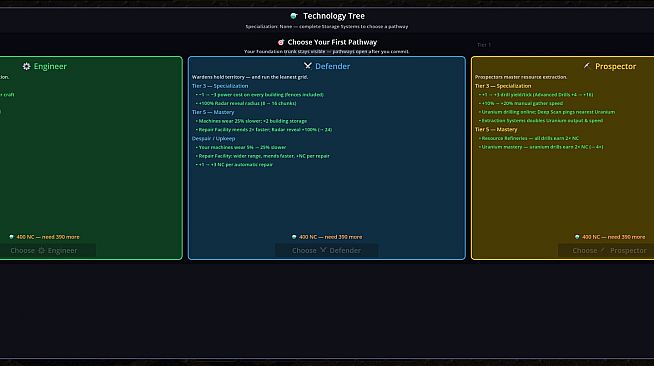Click Prospector's Tier 3 — Specialization heading
This screenshot has height=366, width=654.
[503, 86]
